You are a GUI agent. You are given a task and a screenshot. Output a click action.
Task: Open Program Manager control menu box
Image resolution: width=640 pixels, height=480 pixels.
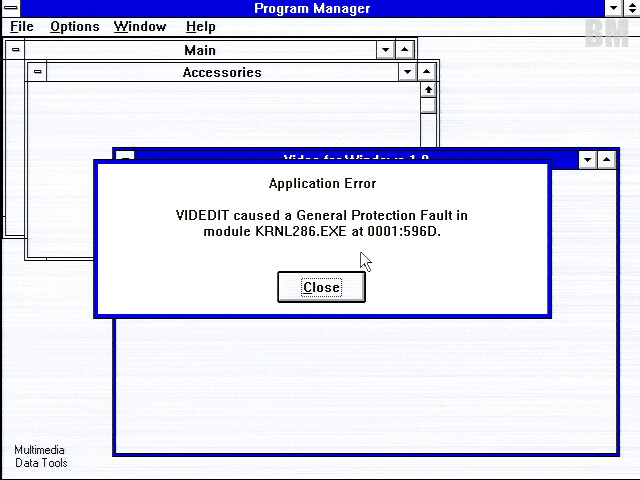click(x=11, y=8)
